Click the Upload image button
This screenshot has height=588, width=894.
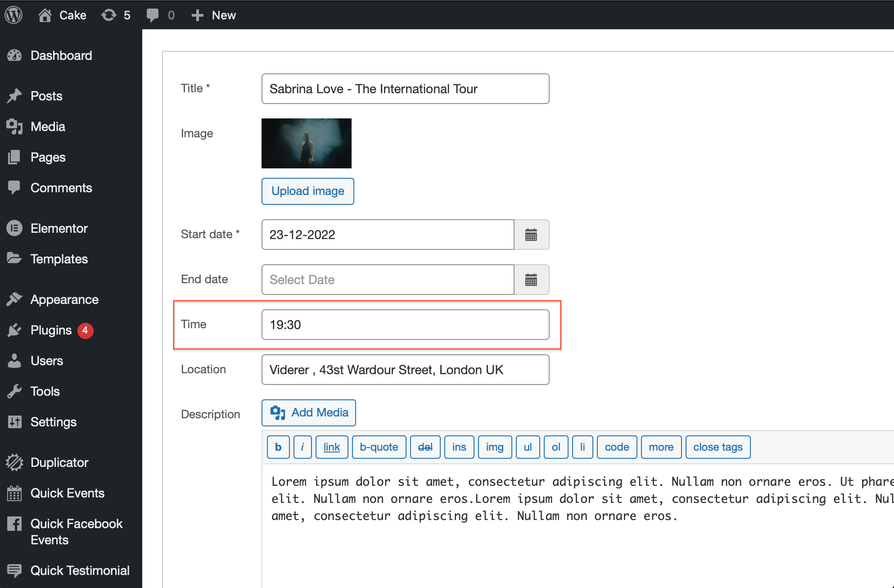[x=308, y=191]
